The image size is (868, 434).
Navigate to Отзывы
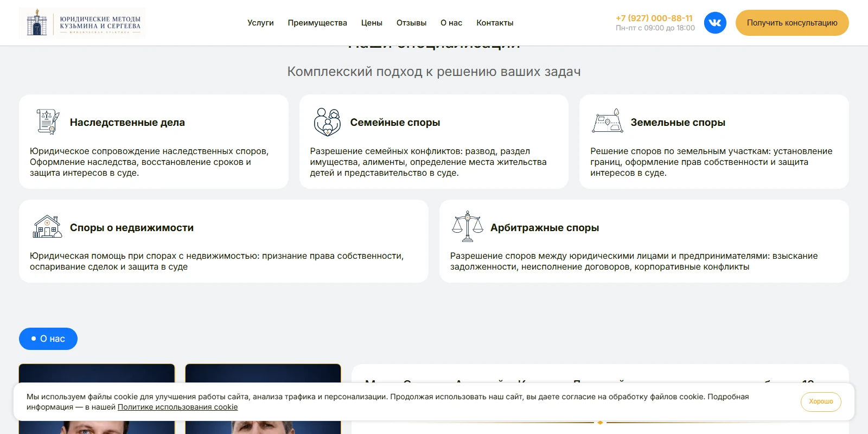(x=411, y=23)
